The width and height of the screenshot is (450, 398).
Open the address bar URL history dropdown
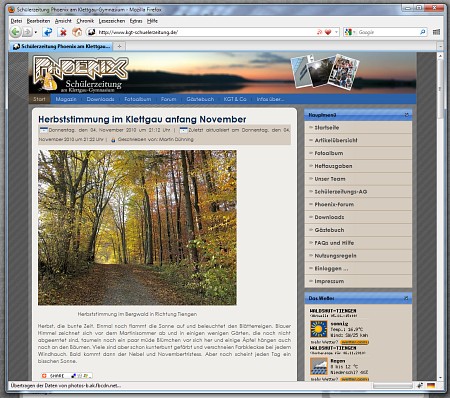point(336,32)
